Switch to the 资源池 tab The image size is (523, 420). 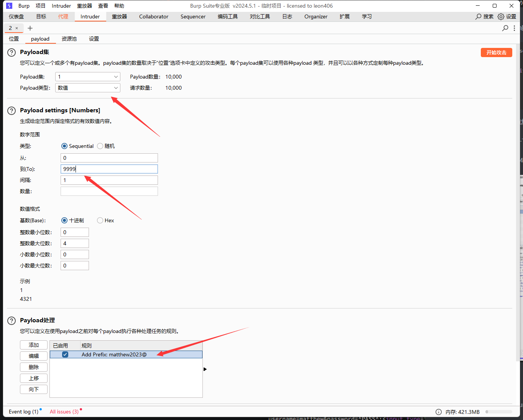pos(69,39)
